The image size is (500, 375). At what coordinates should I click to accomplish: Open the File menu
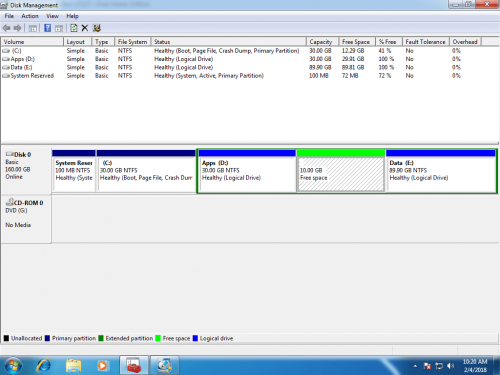(x=9, y=16)
